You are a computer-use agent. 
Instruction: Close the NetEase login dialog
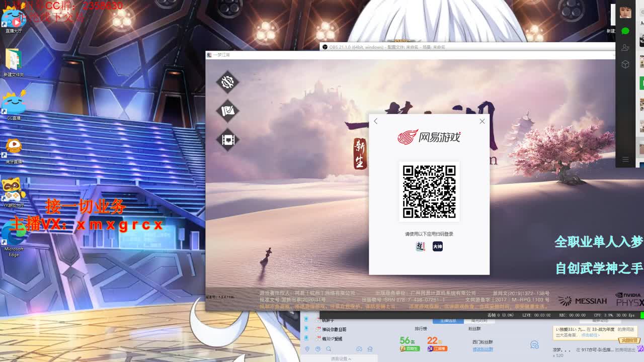[482, 121]
